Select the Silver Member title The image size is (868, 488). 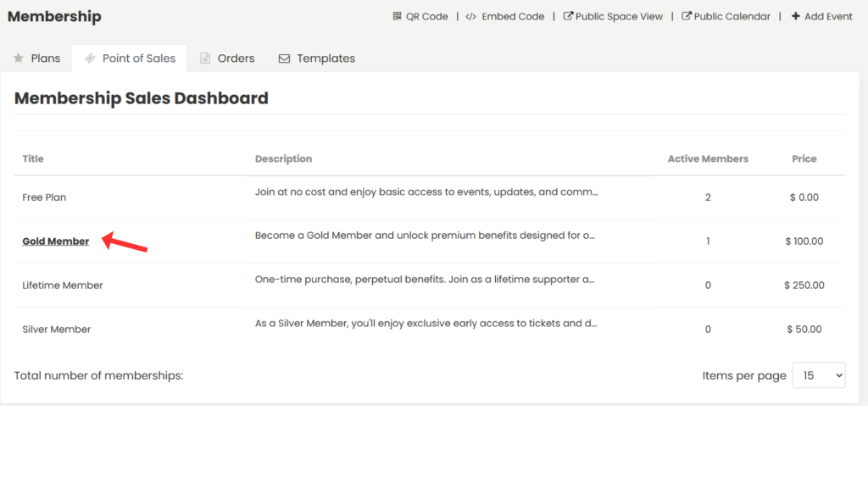tap(57, 330)
